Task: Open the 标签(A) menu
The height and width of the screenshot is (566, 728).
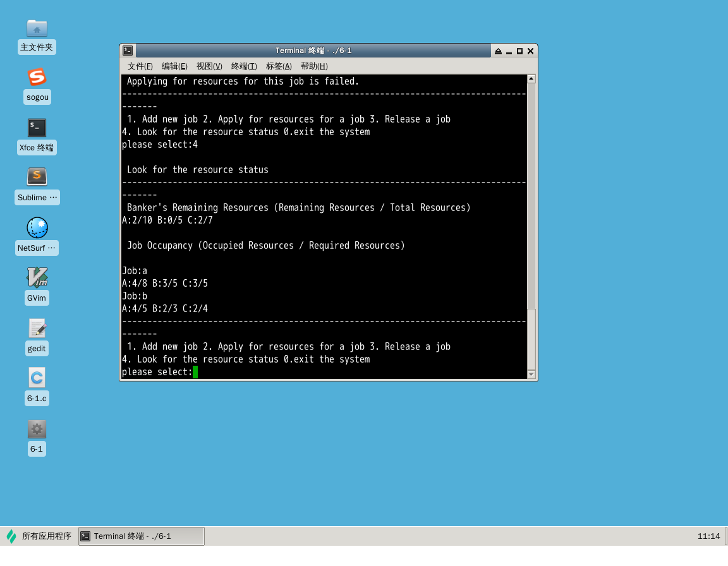Action: [279, 66]
